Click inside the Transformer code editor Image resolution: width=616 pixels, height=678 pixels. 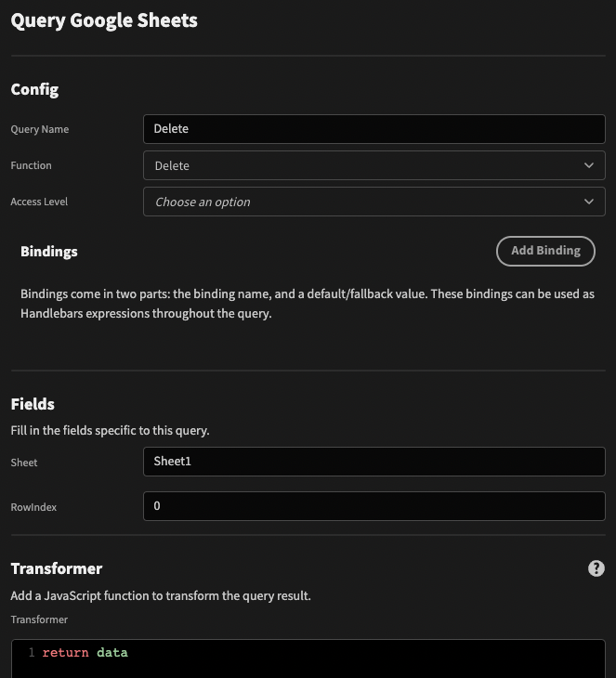[308, 658]
